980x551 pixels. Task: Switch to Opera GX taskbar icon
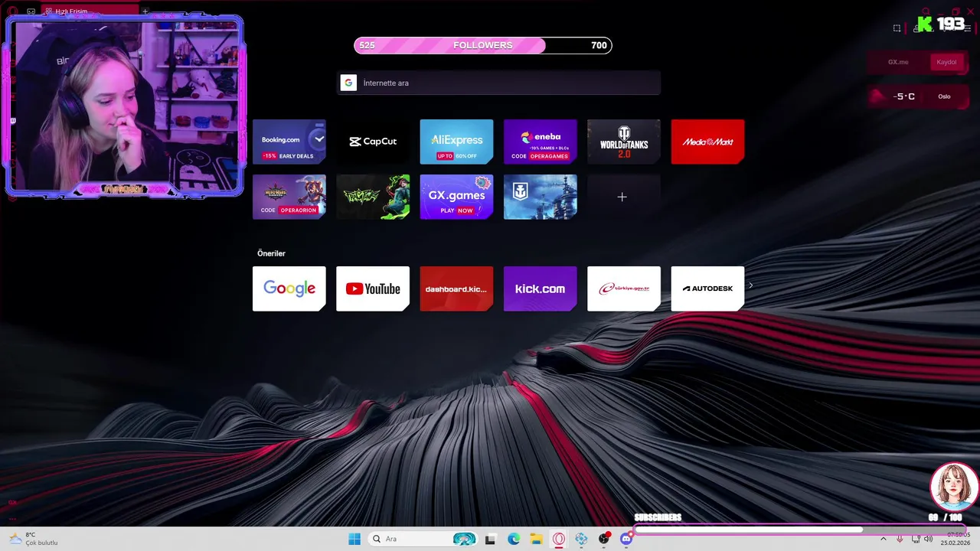pyautogui.click(x=559, y=539)
